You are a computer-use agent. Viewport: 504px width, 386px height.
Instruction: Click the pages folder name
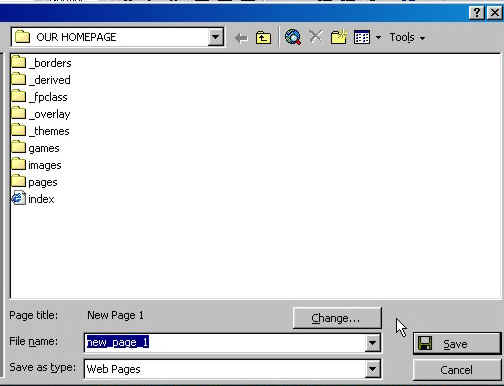point(43,183)
